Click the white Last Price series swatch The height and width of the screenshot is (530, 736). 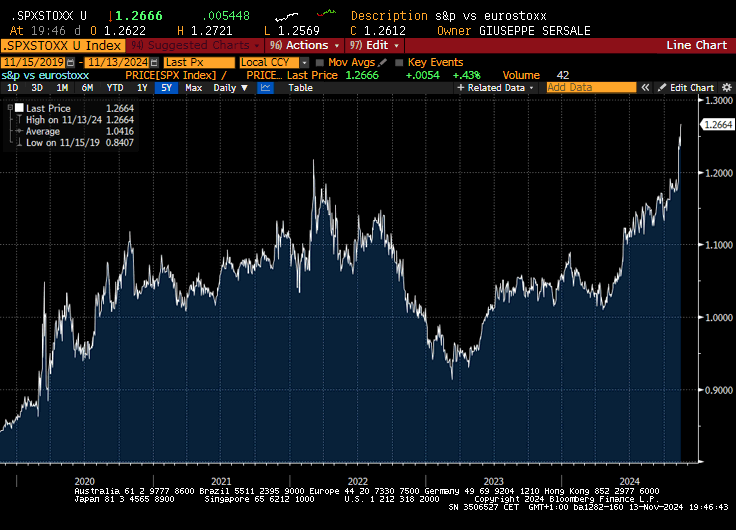click(x=19, y=108)
